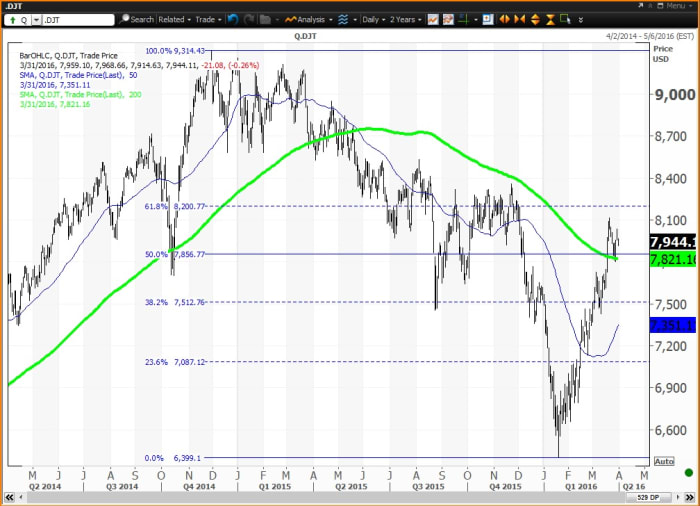This screenshot has height=506, width=700.
Task: Click the blue 7,351.11 SMA price tag
Action: click(672, 325)
